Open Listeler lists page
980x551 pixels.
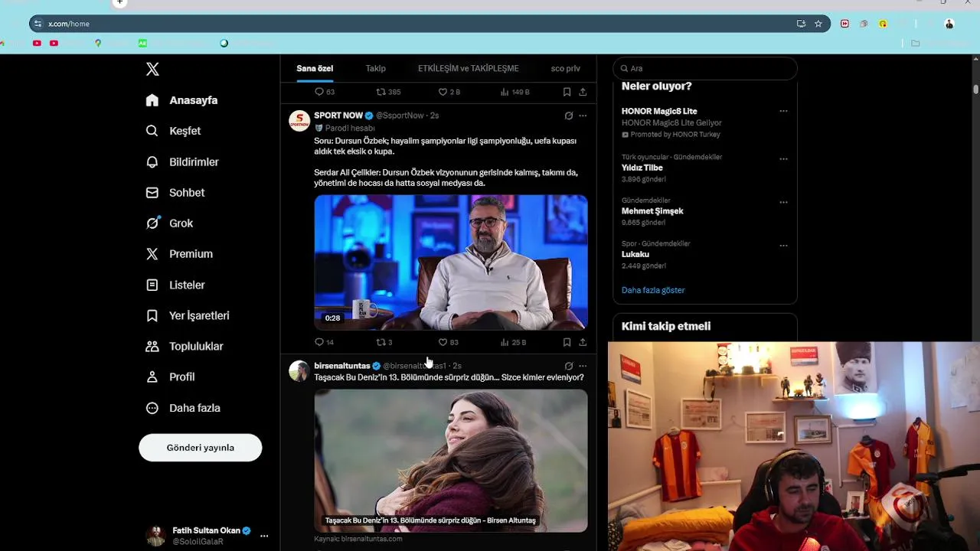pyautogui.click(x=175, y=285)
